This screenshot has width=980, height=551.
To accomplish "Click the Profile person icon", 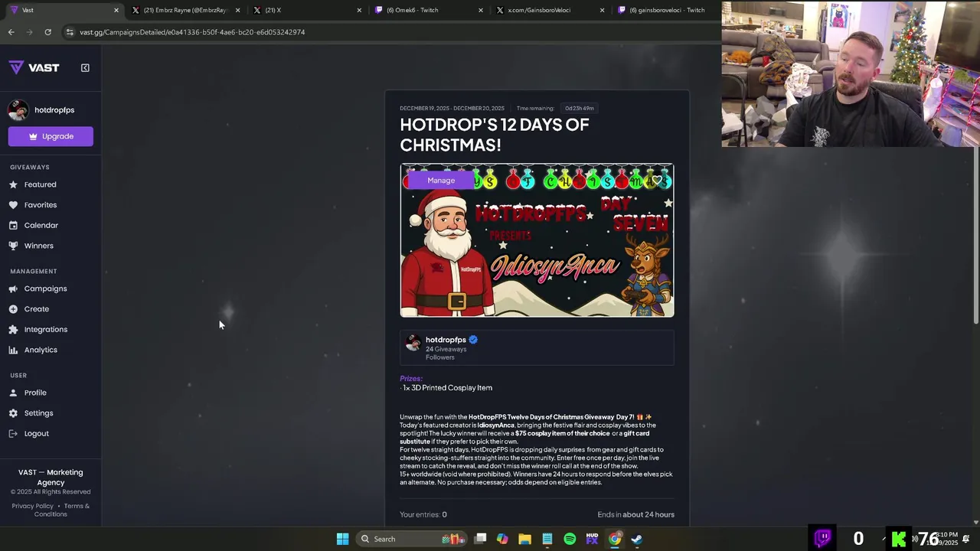I will 13,393.
